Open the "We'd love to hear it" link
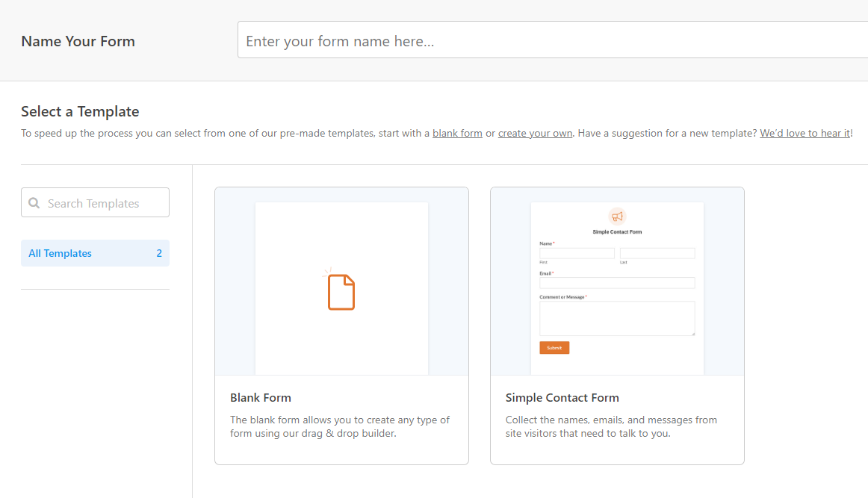This screenshot has height=498, width=868. 805,133
